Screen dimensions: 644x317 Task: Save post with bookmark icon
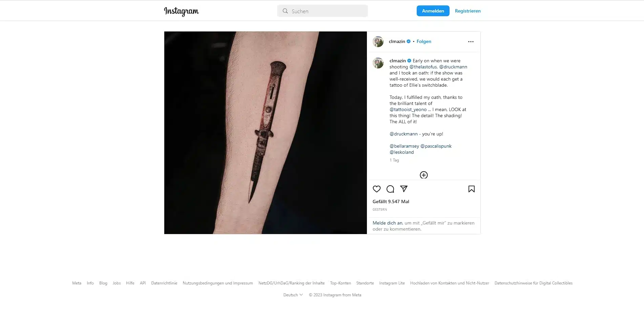pos(471,189)
